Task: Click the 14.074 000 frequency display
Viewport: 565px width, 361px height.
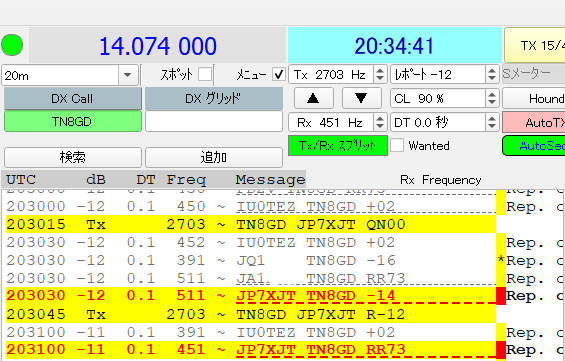Action: pos(158,46)
